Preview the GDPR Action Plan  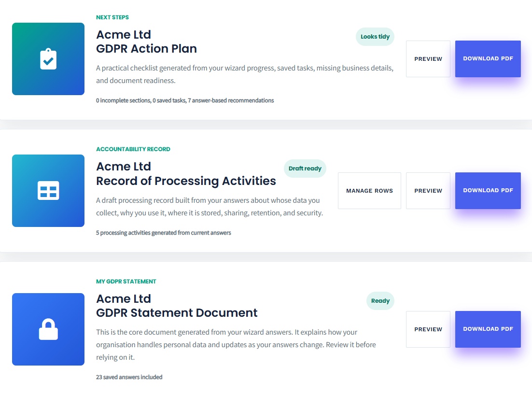coord(428,59)
